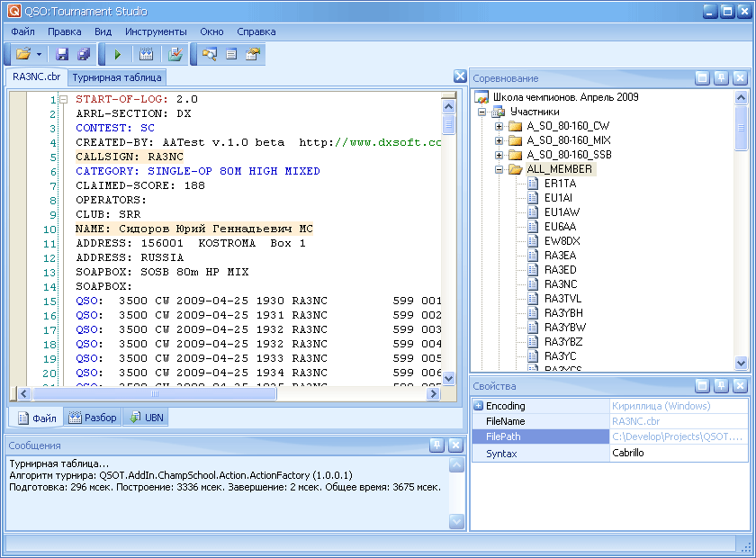
Task: Open the dropdown arrow next to Open icon
Action: (40, 55)
